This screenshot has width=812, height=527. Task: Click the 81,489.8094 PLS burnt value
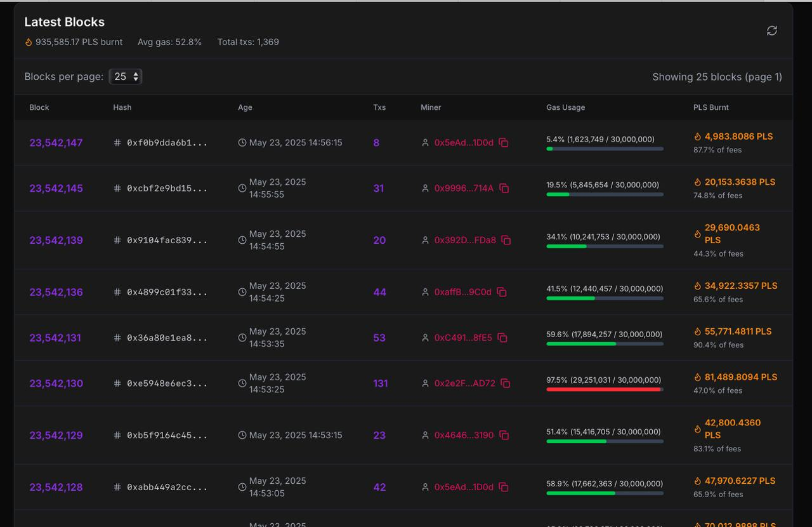click(x=741, y=377)
